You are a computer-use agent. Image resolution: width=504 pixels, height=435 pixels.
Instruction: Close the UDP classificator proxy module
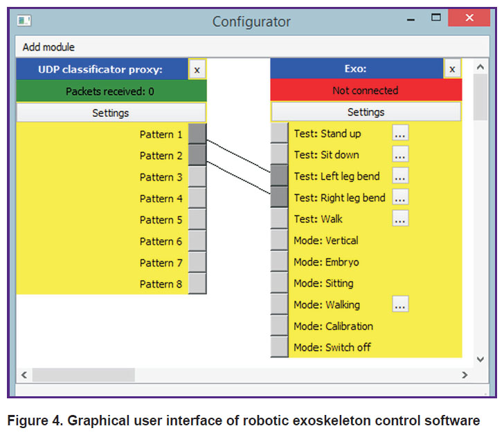click(x=197, y=69)
